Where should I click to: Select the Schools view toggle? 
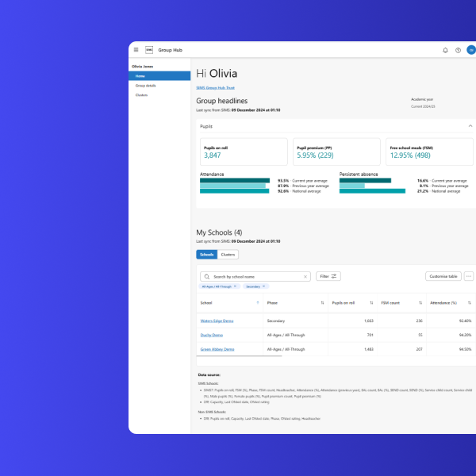pyautogui.click(x=206, y=255)
